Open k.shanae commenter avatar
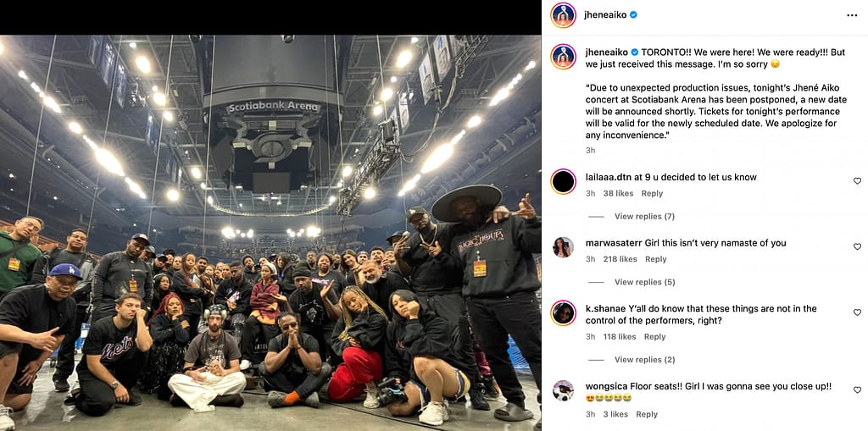 click(x=563, y=313)
